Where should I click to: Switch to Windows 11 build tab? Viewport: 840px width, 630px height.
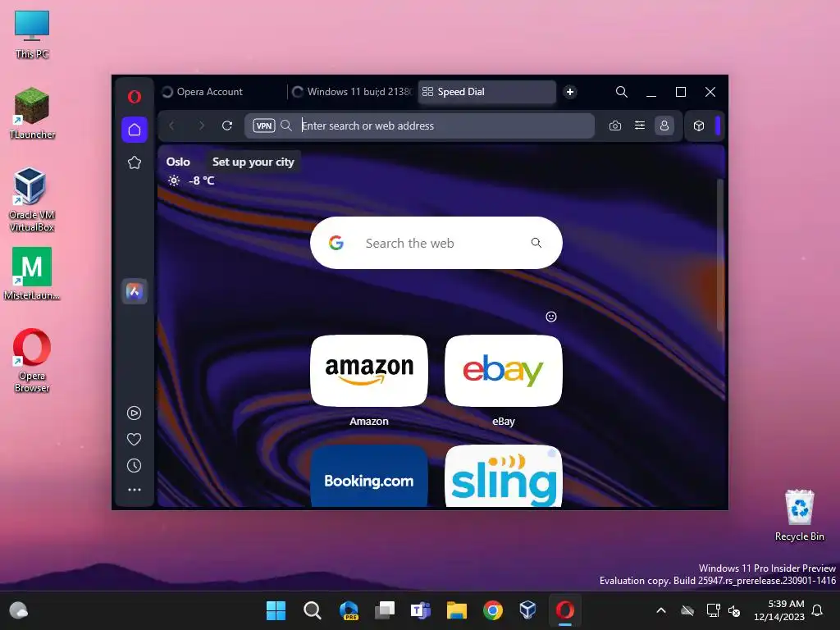coord(353,92)
